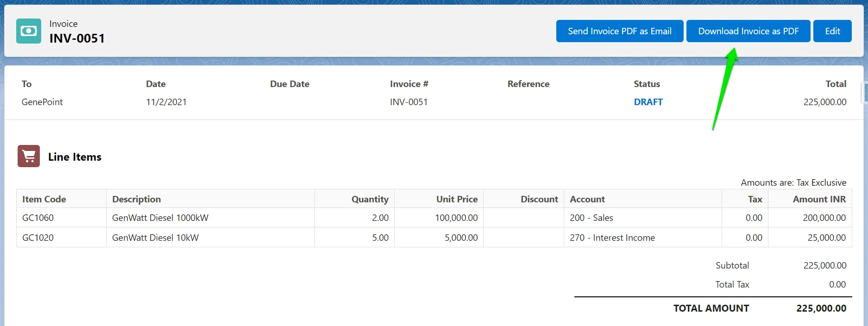Click GenePoint recipient name
This screenshot has height=326, width=868.
(x=42, y=102)
